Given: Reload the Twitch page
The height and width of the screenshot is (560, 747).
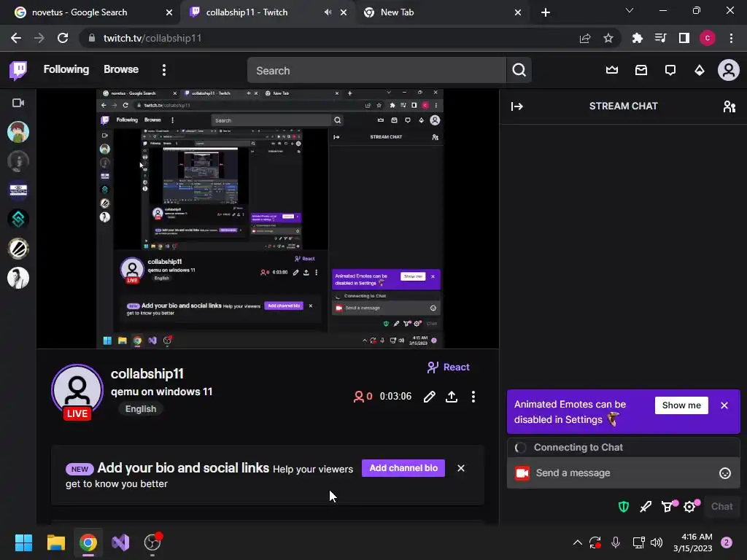Looking at the screenshot, I should 63,38.
